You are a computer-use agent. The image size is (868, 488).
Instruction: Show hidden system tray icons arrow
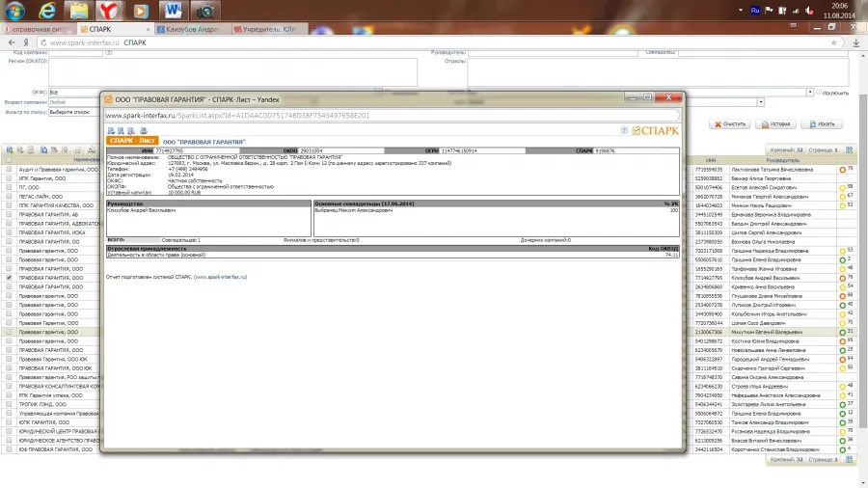(741, 11)
